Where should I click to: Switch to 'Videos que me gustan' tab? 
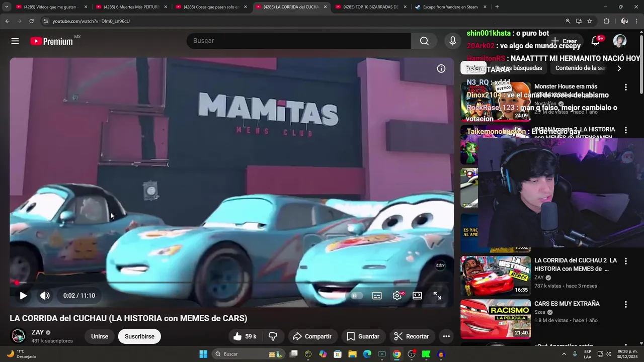51,7
